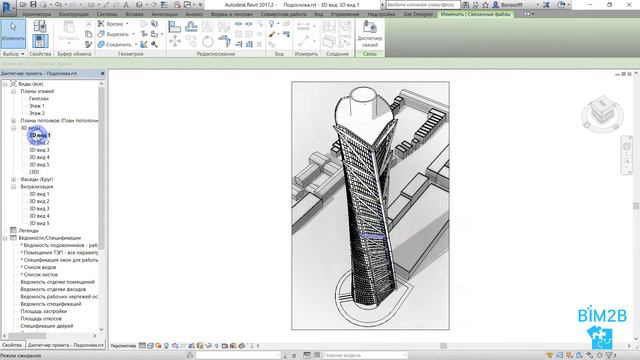Open the Управление ribbon tab
The image size is (640, 360).
tap(345, 14)
